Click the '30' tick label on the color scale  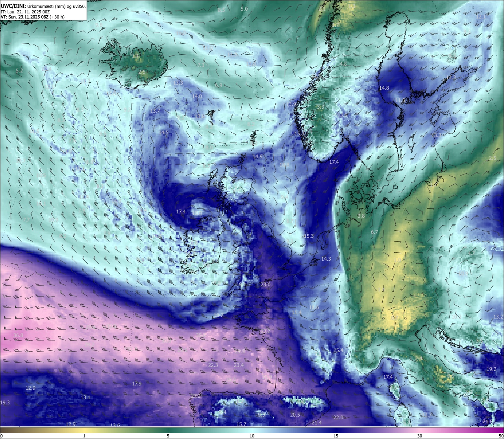[420, 436]
